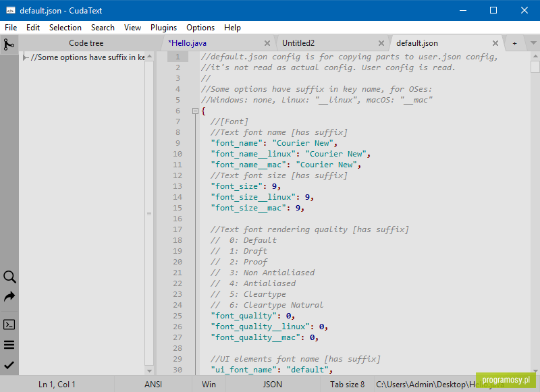Close the Untitled2 tab
The width and height of the screenshot is (540, 392).
[x=381, y=43]
